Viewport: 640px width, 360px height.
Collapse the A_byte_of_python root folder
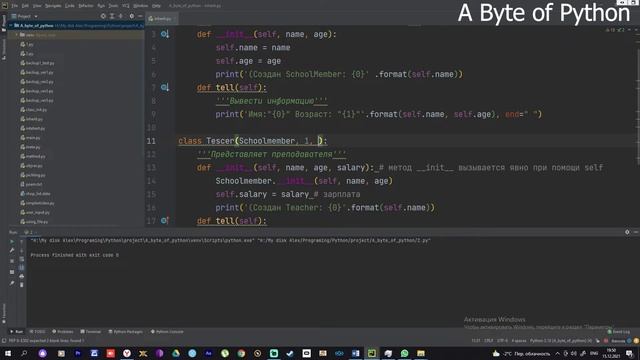pos(11,25)
